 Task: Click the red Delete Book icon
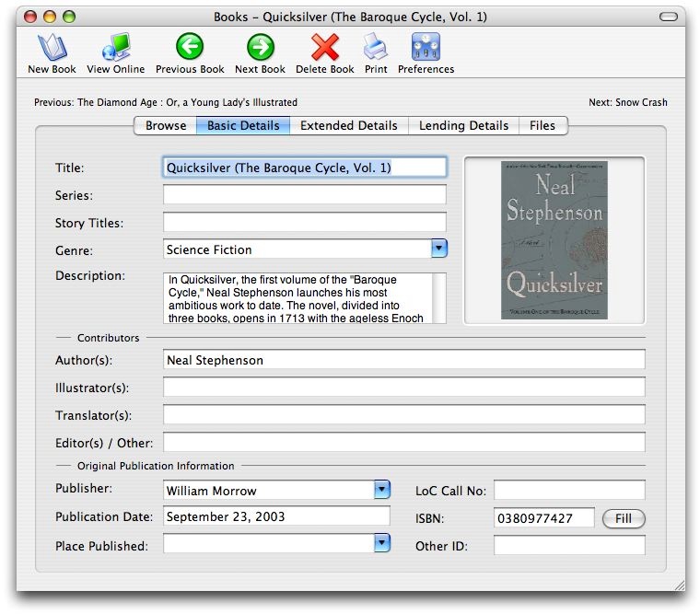[325, 47]
